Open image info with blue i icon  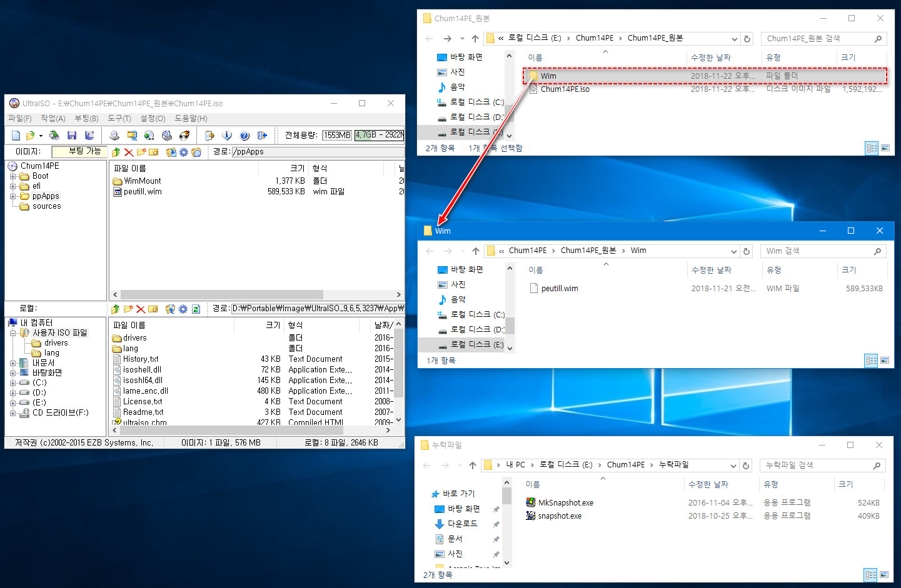(x=227, y=136)
